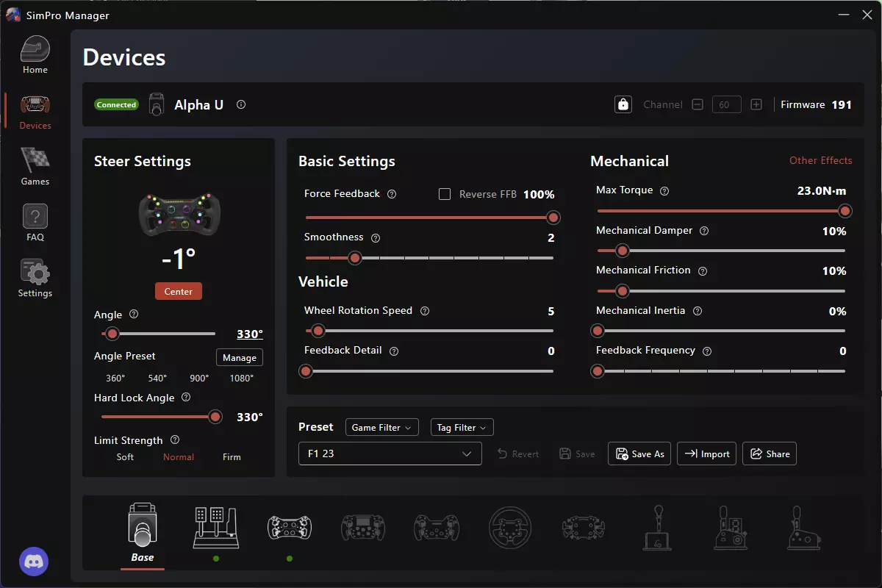
Task: Click the lock icon beside Channel
Action: click(623, 104)
